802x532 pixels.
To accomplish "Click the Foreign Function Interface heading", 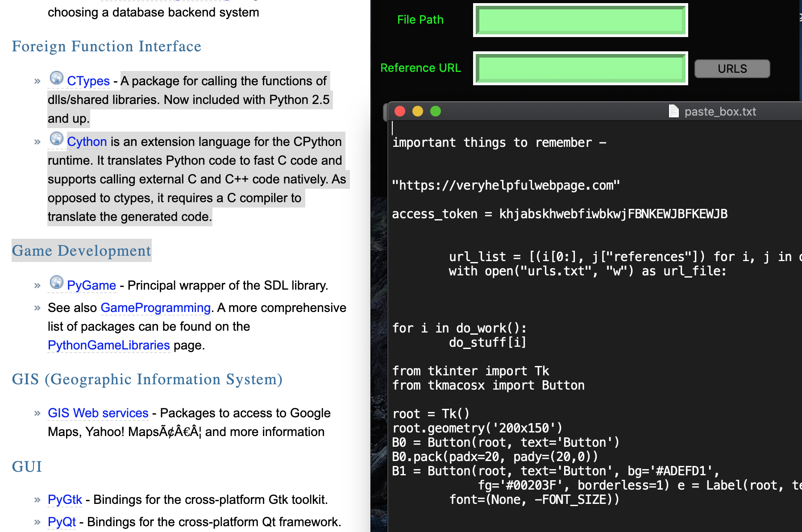I will click(107, 46).
